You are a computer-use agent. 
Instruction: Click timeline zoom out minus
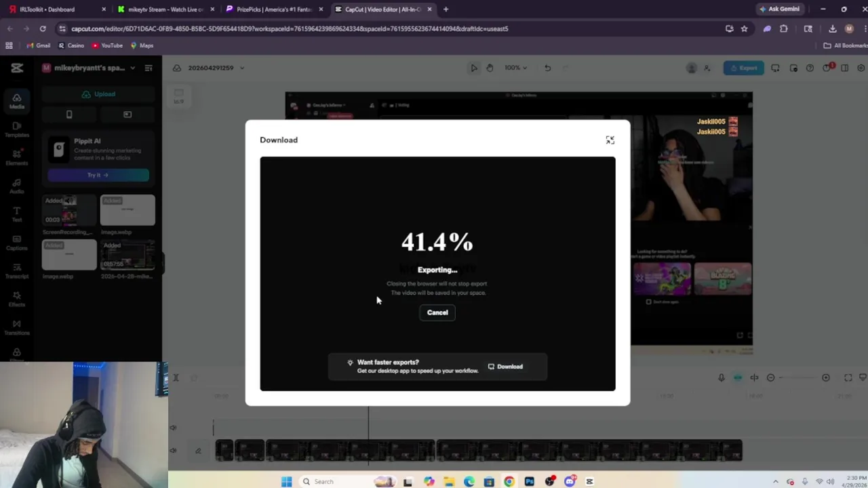click(x=771, y=378)
